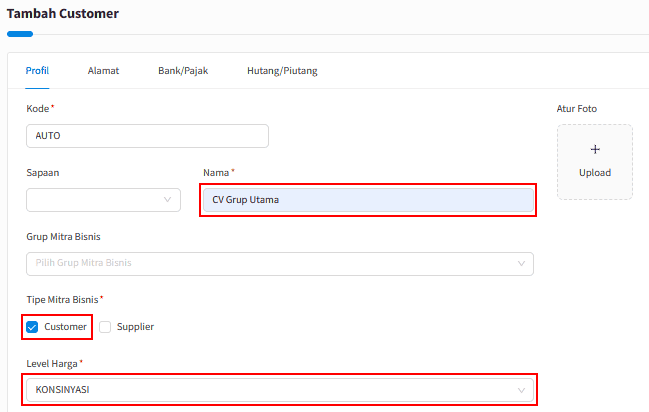Go to the Hutang/Piutang tab
This screenshot has width=649, height=412.
click(x=282, y=71)
